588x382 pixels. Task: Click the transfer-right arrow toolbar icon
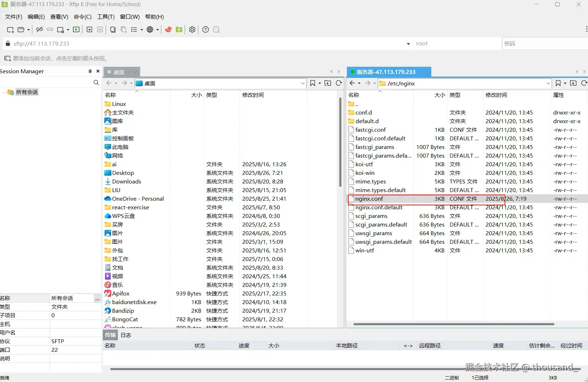(x=100, y=29)
